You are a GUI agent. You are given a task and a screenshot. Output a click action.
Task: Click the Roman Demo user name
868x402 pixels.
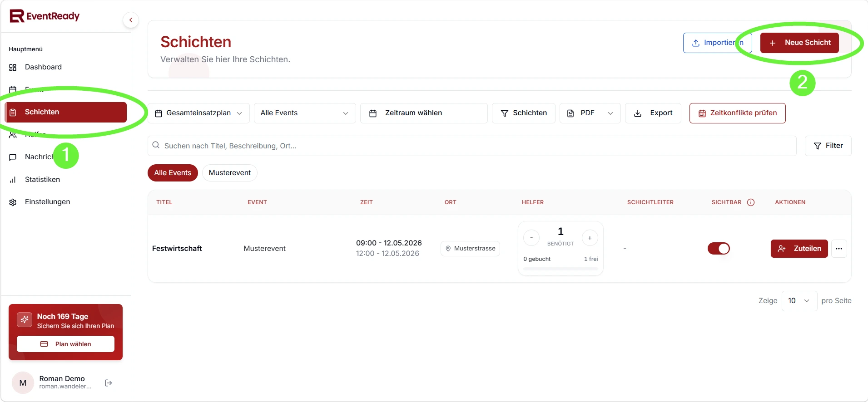tap(62, 378)
